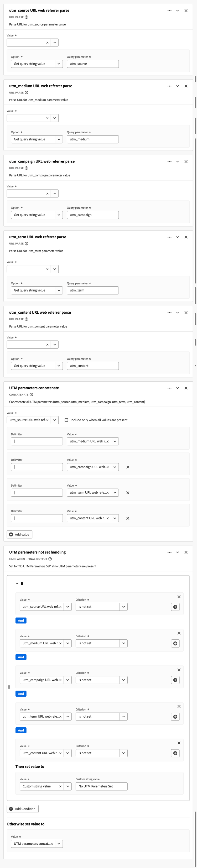197x868 pixels.
Task: Collapse the 'If' condition section
Action: click(17, 583)
